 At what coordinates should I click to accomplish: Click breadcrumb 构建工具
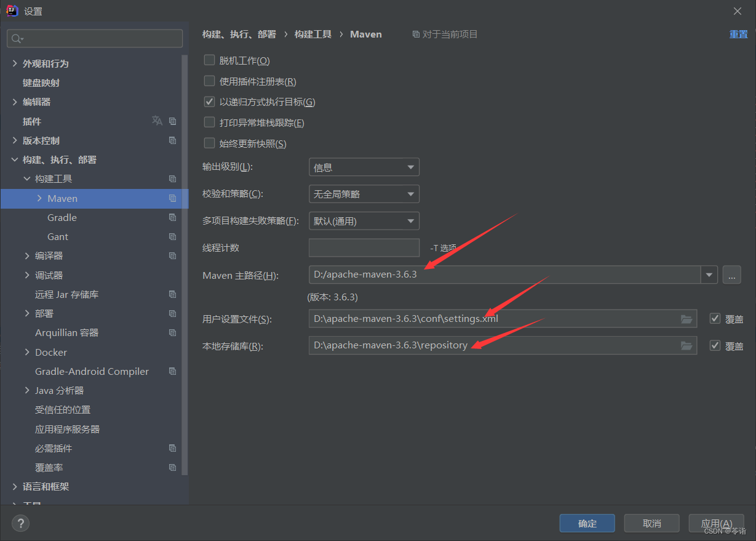click(x=313, y=34)
